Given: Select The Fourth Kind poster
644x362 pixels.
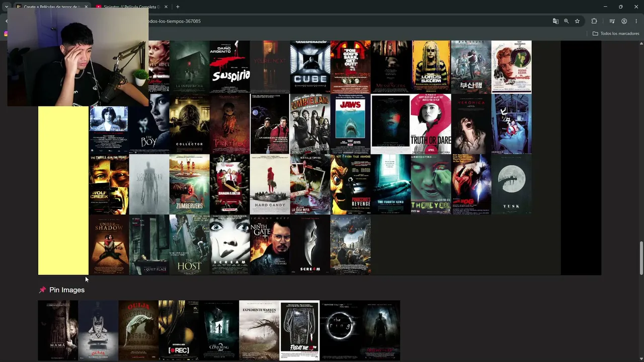Looking at the screenshot, I should point(390,185).
